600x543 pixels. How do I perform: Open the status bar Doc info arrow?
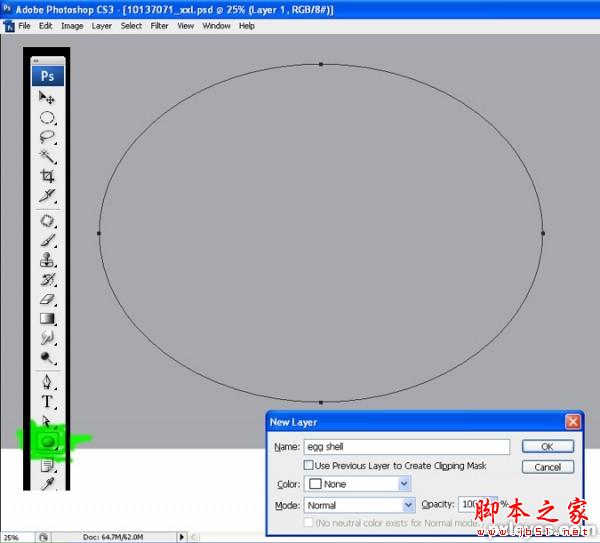182,537
